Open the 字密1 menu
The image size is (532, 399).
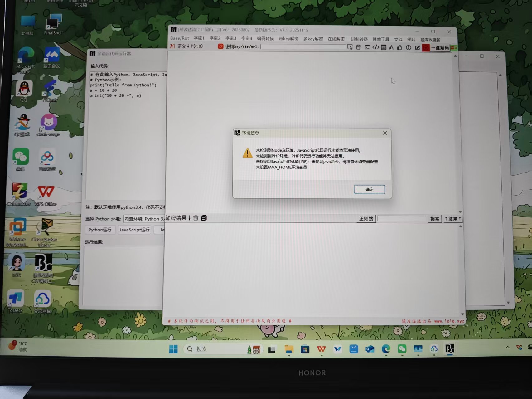pos(199,38)
